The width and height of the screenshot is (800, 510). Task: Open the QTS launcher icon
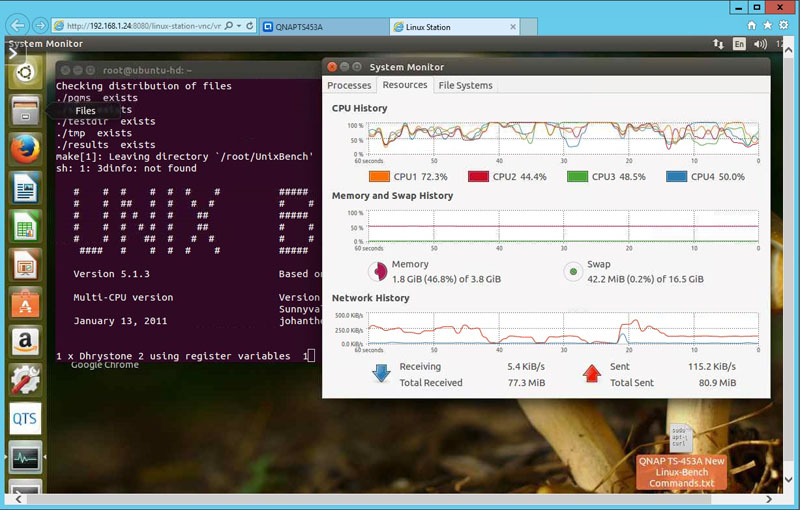(25, 418)
